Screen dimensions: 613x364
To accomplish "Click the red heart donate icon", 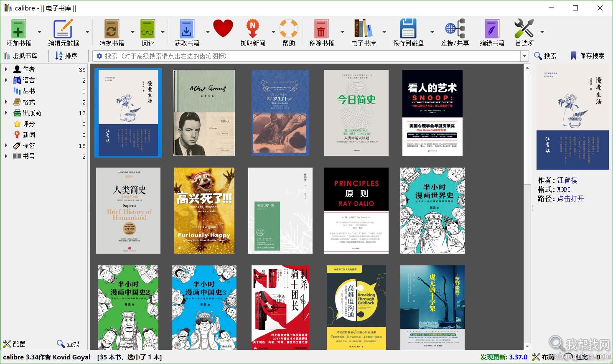I will coord(223,28).
